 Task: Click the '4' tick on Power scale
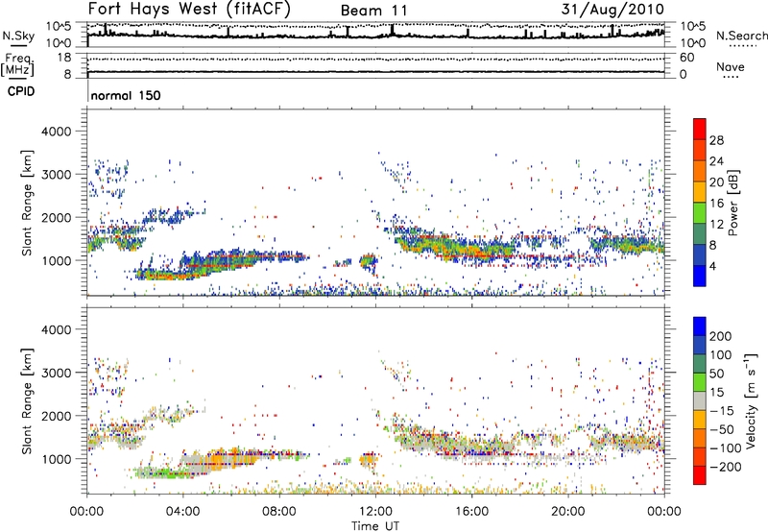tap(712, 266)
